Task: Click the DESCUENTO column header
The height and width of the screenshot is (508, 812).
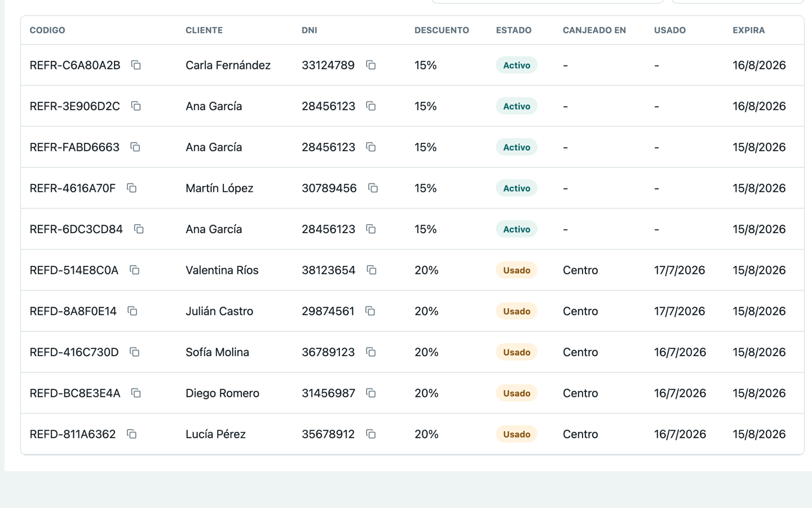Action: tap(442, 30)
